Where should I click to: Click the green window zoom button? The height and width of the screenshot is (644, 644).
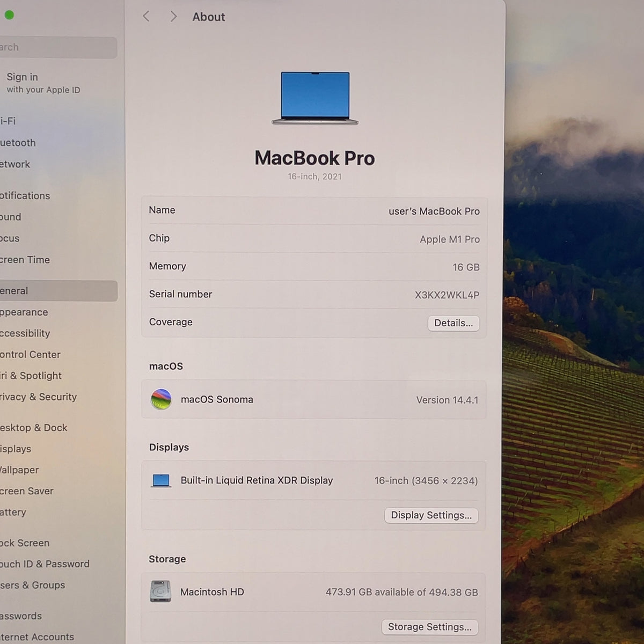[9, 15]
